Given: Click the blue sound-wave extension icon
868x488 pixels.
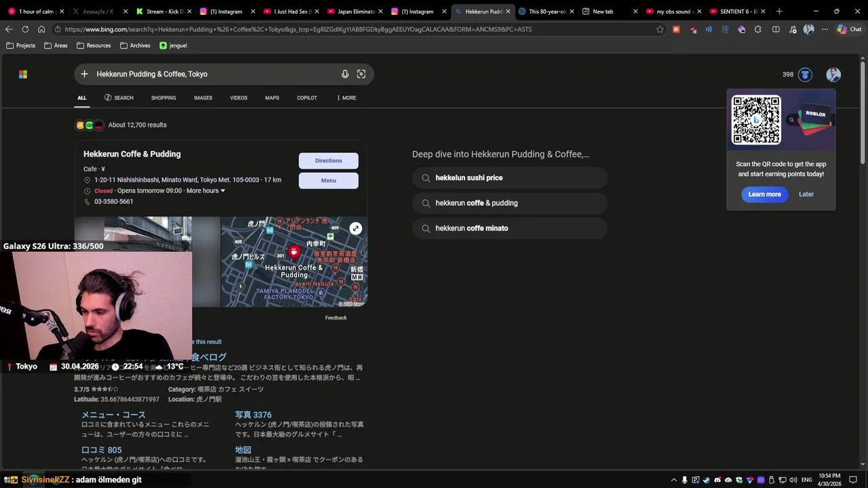Looking at the screenshot, I should pos(709,29).
